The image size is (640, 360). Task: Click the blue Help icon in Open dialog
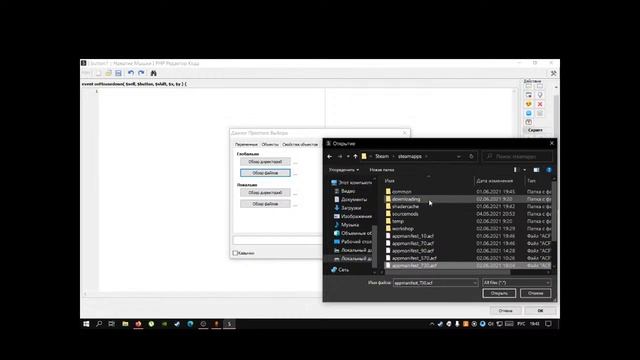pos(549,170)
